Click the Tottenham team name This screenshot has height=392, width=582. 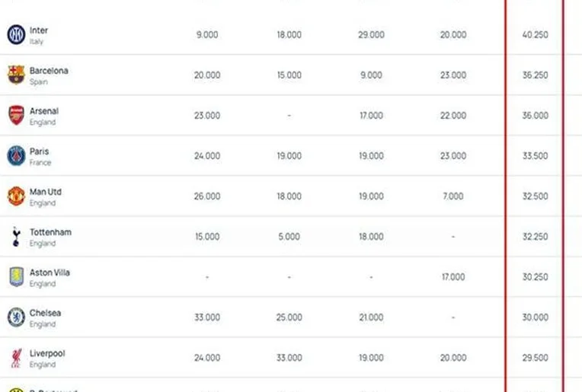tap(50, 232)
